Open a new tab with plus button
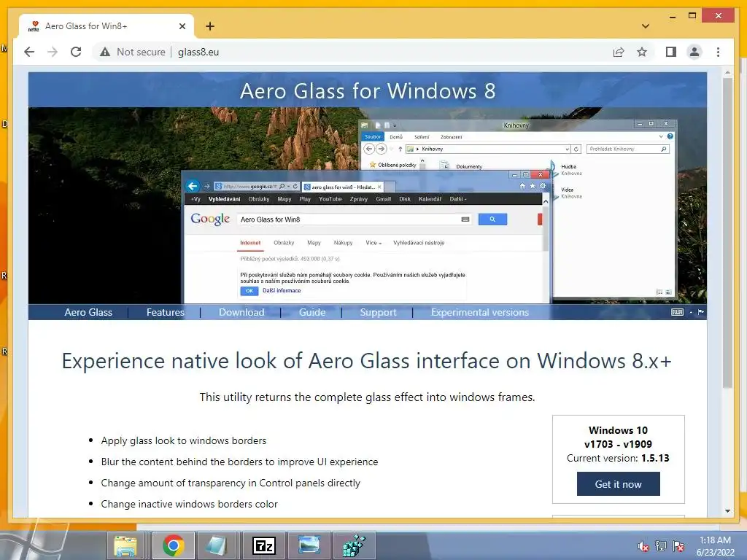 coord(210,26)
